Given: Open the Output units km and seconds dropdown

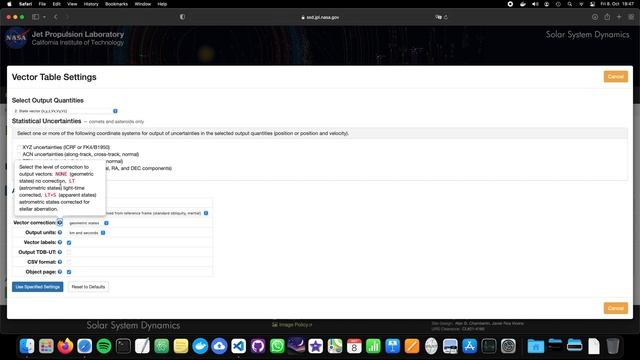Looking at the screenshot, I should (87, 233).
